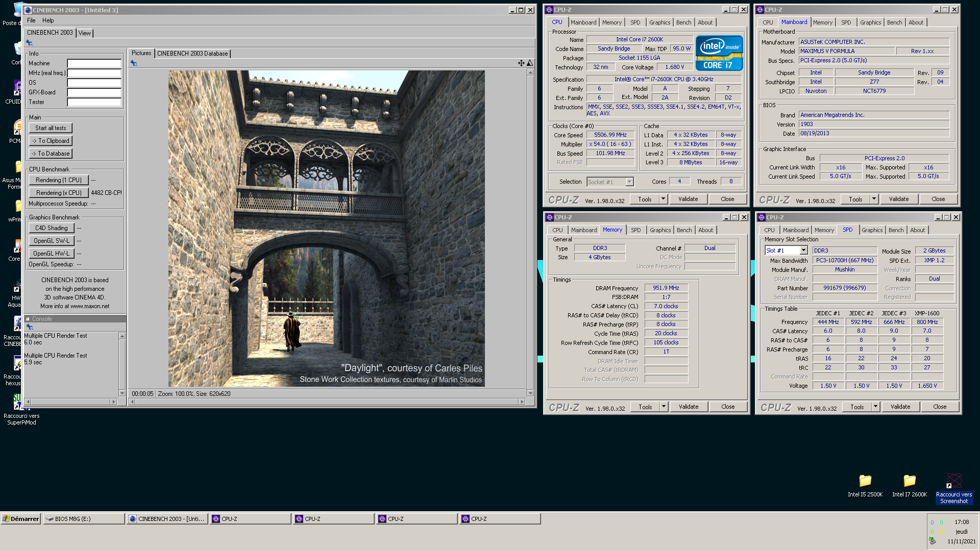Click the pan/move crosshair icon above the picture
This screenshot has width=980, height=551.
pos(521,63)
